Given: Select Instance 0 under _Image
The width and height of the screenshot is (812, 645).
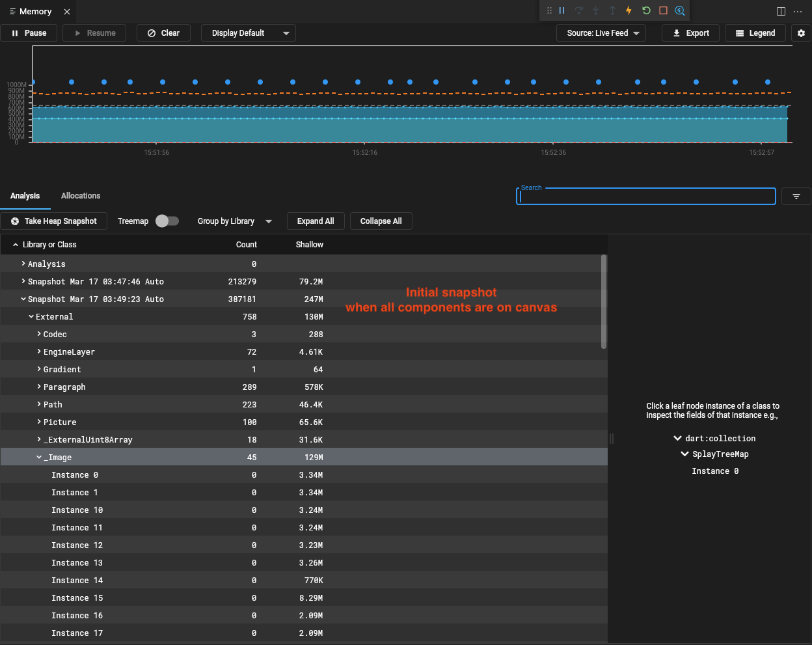Looking at the screenshot, I should click(304, 475).
